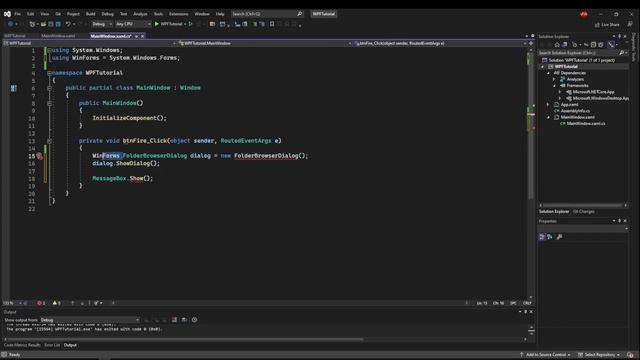
Task: Click the clock timestamp icon in Output toolbar
Action: pyautogui.click(x=194, y=320)
